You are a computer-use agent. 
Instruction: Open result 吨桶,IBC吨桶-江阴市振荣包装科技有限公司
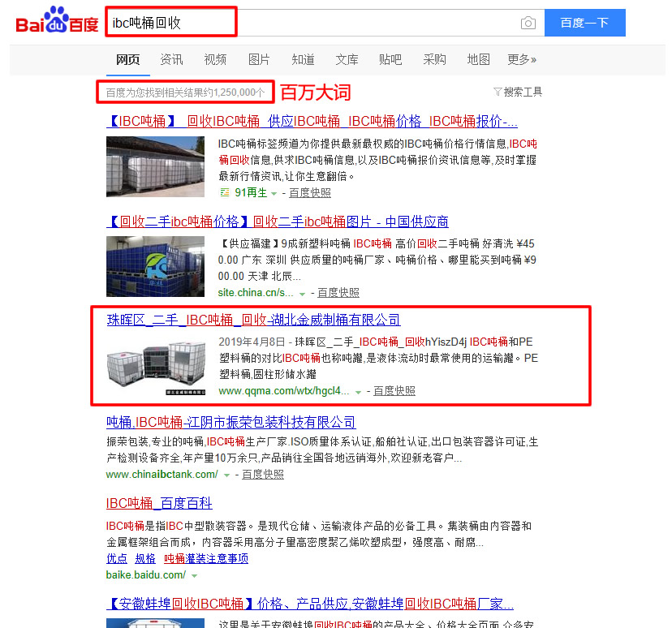231,423
